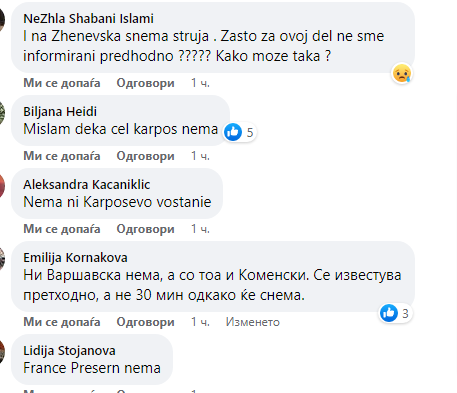Like Biljana Heidi's comment about Karpos

[62, 156]
